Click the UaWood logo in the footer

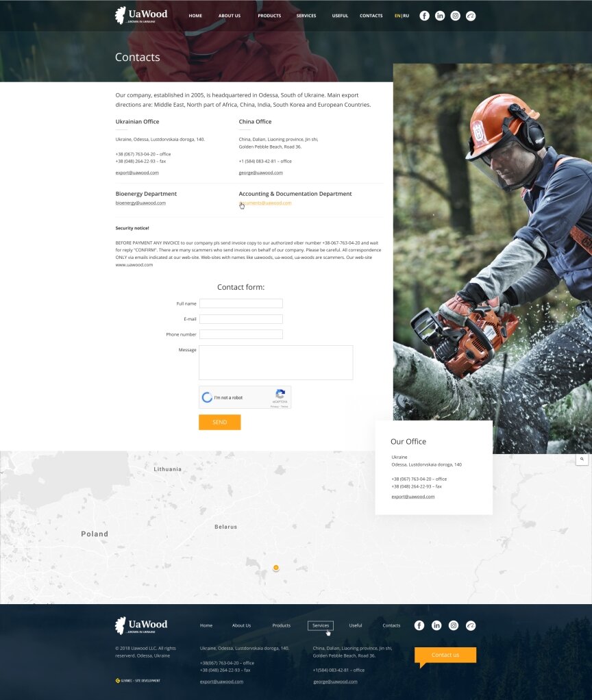pyautogui.click(x=141, y=625)
